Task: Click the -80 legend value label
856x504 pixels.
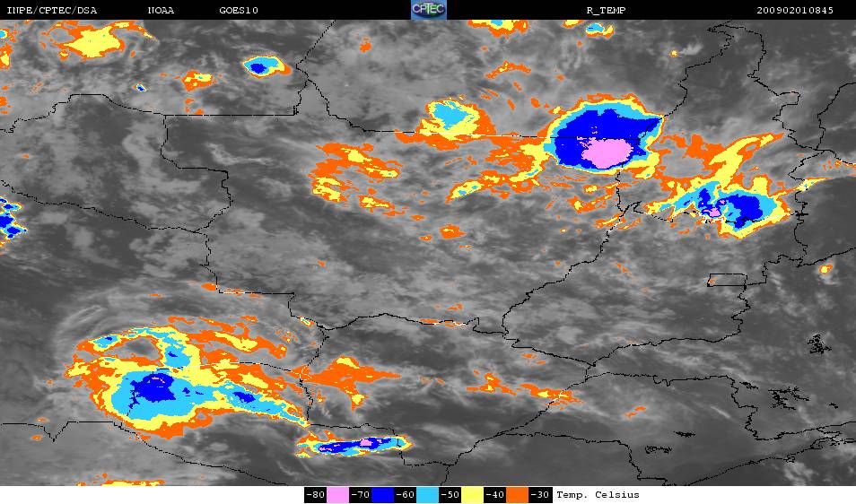Action: [316, 495]
